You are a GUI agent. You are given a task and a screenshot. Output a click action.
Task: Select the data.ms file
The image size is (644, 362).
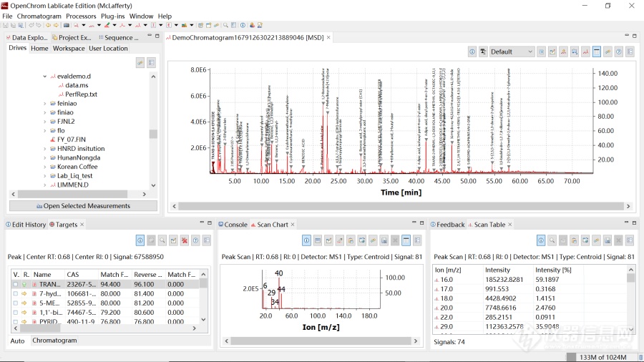coord(77,85)
